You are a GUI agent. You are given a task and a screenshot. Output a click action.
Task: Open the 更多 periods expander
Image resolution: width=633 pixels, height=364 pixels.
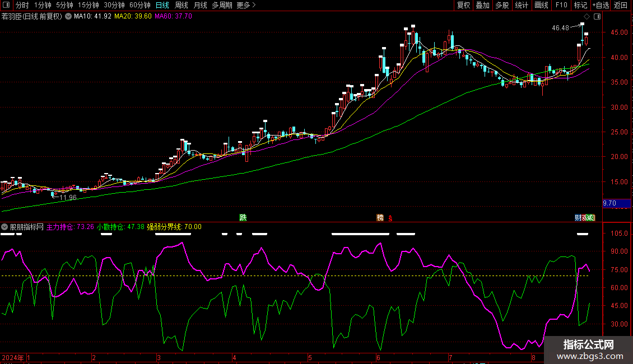[246, 6]
